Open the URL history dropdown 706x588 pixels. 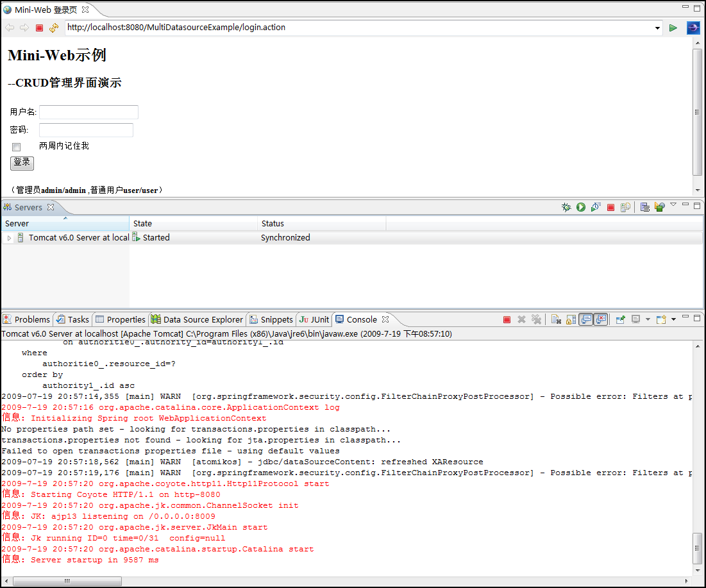657,28
